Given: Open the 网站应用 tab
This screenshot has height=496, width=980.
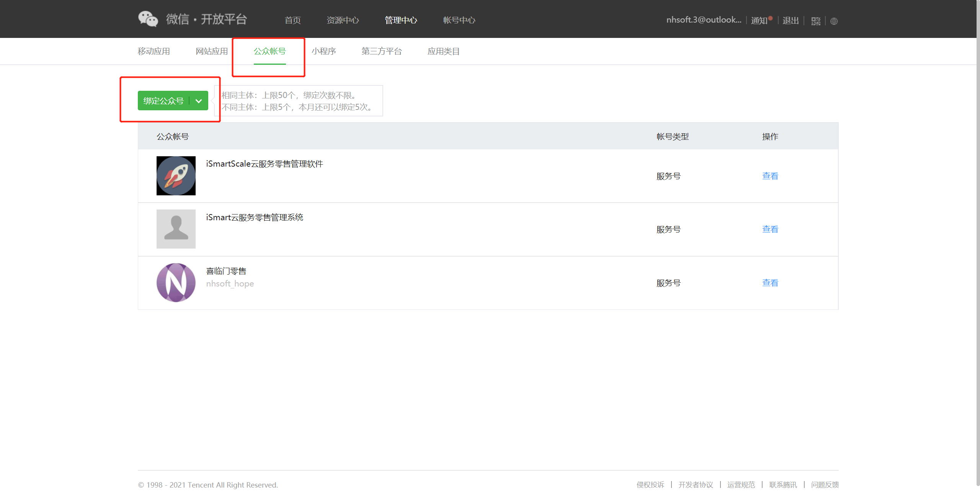Looking at the screenshot, I should [x=212, y=51].
